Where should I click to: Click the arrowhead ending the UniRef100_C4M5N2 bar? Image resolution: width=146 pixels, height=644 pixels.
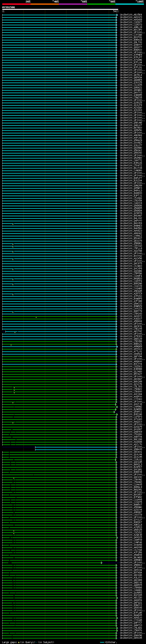pos(117,407)
